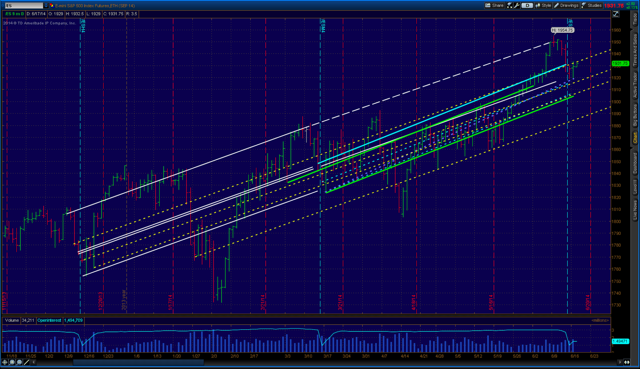640x369 pixels.
Task: Click the symbol input field
Action: point(24,5)
